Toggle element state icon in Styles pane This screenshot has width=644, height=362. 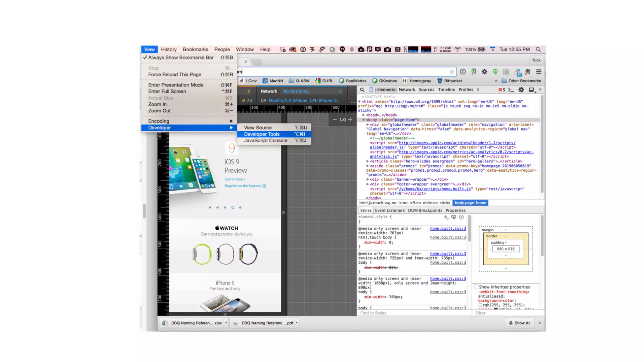453,217
